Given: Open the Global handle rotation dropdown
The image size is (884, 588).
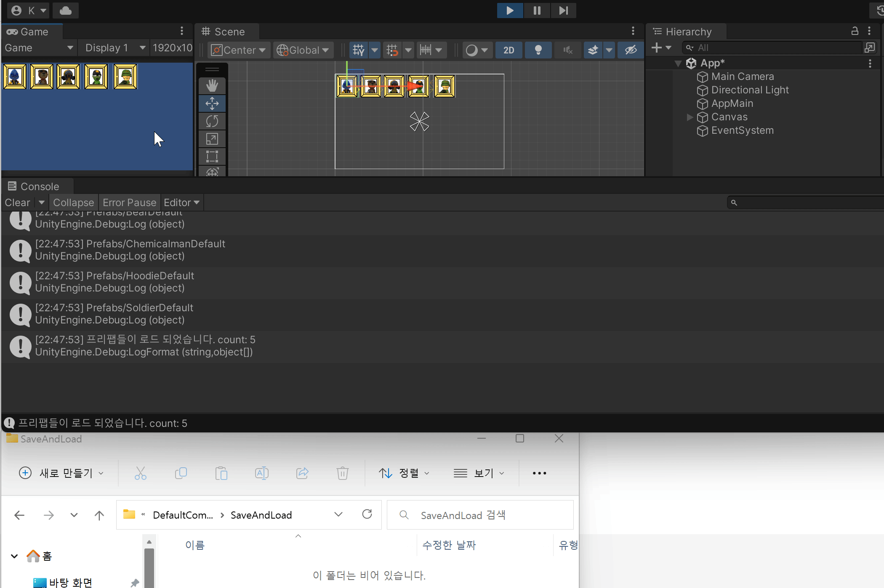Looking at the screenshot, I should [303, 50].
